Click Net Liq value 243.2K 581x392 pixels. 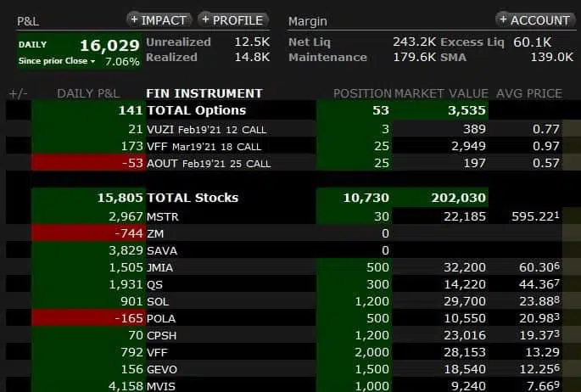click(415, 42)
